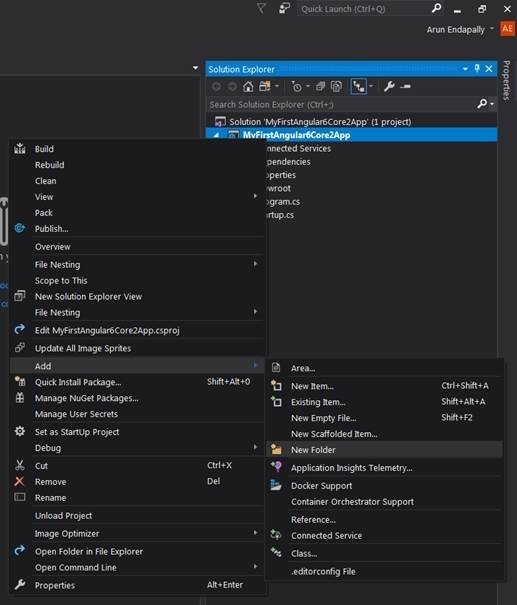
Task: Open the account dropdown next to Arun Endapally
Action: pyautogui.click(x=492, y=29)
